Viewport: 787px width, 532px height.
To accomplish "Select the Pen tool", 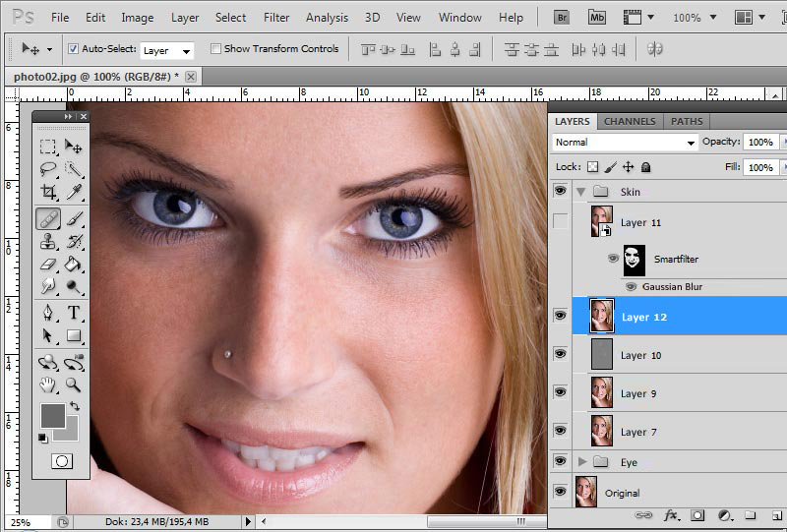I will pyautogui.click(x=47, y=313).
